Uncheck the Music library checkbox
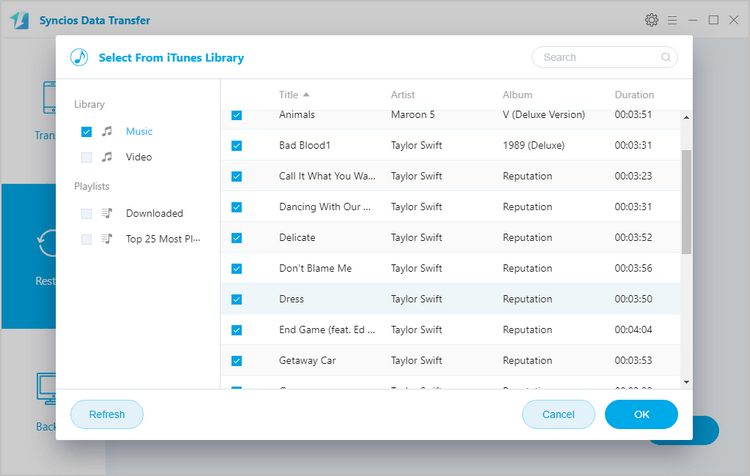This screenshot has width=750, height=476. pyautogui.click(x=86, y=131)
